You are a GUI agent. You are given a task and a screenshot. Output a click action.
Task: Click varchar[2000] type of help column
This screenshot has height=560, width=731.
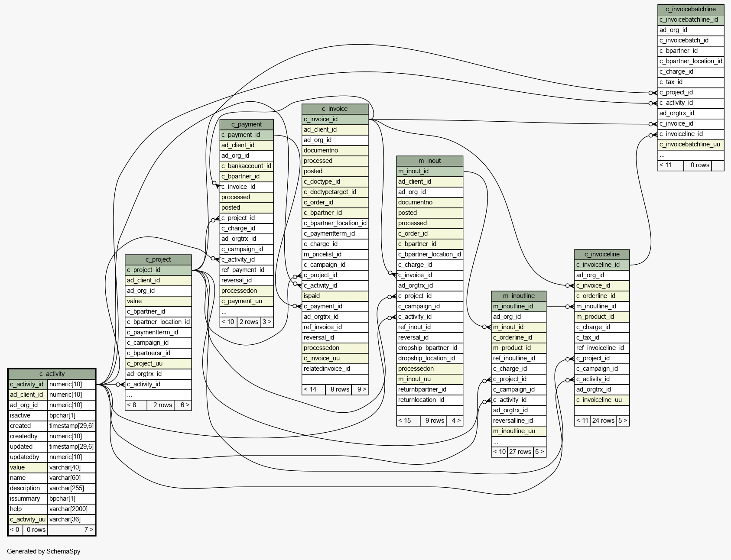point(71,509)
